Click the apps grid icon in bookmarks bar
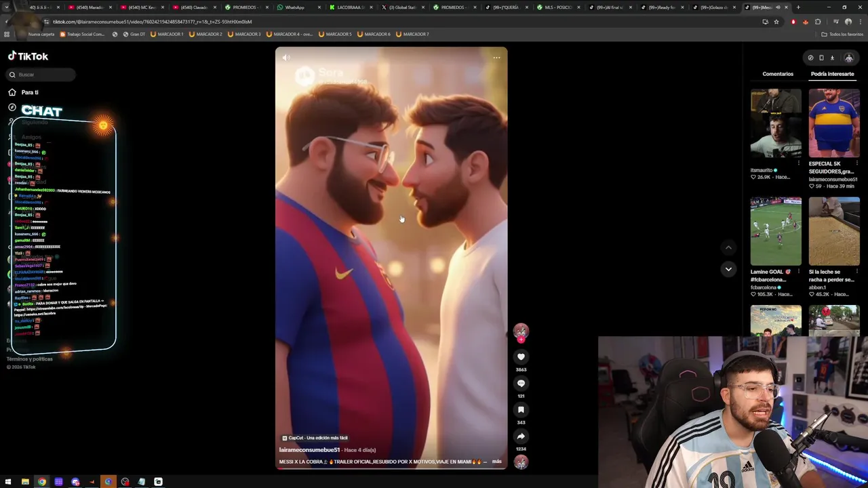 point(7,34)
